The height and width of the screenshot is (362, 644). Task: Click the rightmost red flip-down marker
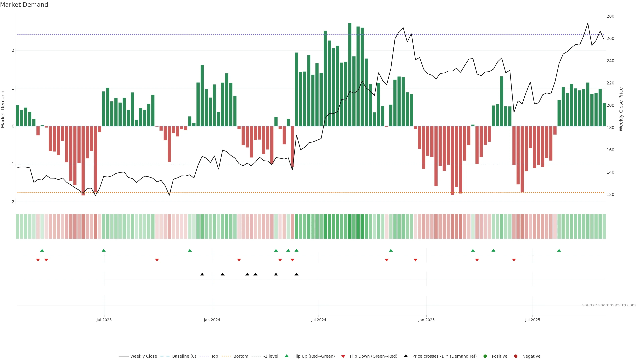514,260
